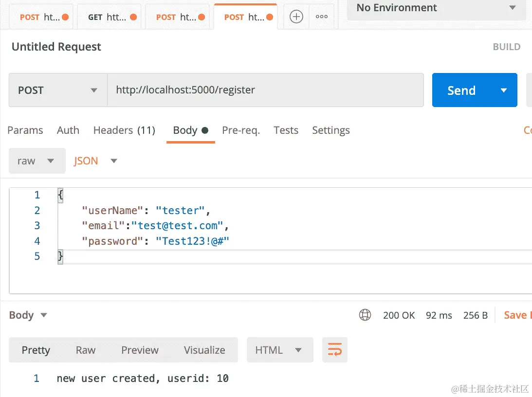532x397 pixels.
Task: Select the request Body tab
Action: (x=190, y=130)
